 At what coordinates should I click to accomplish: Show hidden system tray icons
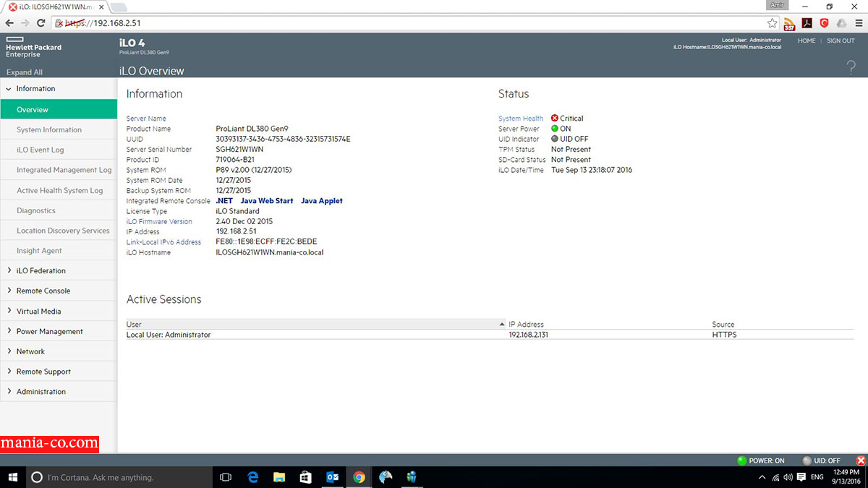pos(762,477)
